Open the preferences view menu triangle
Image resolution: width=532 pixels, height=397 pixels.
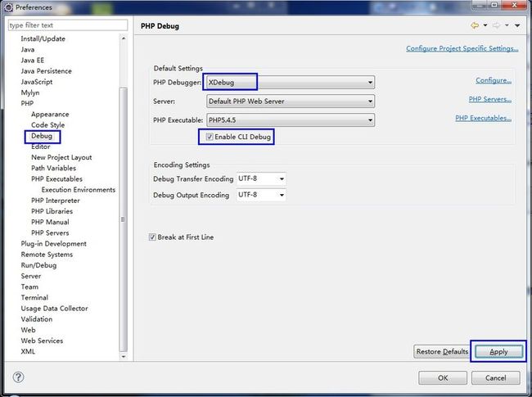point(517,25)
